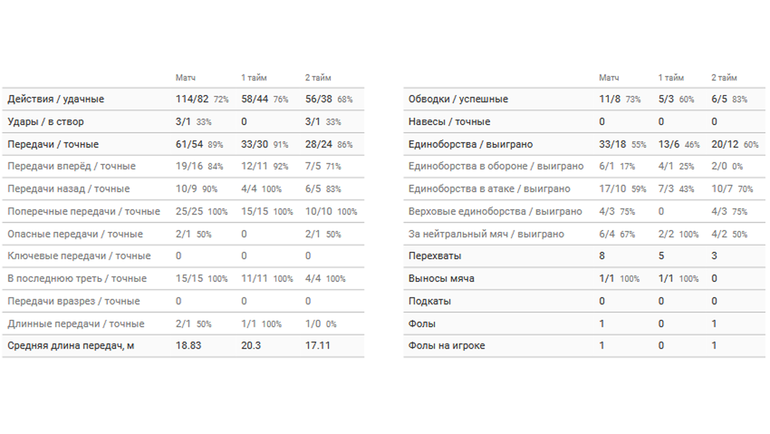This screenshot has width=770, height=434.
Task: Select 'Единоборства / выиграно' row label
Action: 471,144
